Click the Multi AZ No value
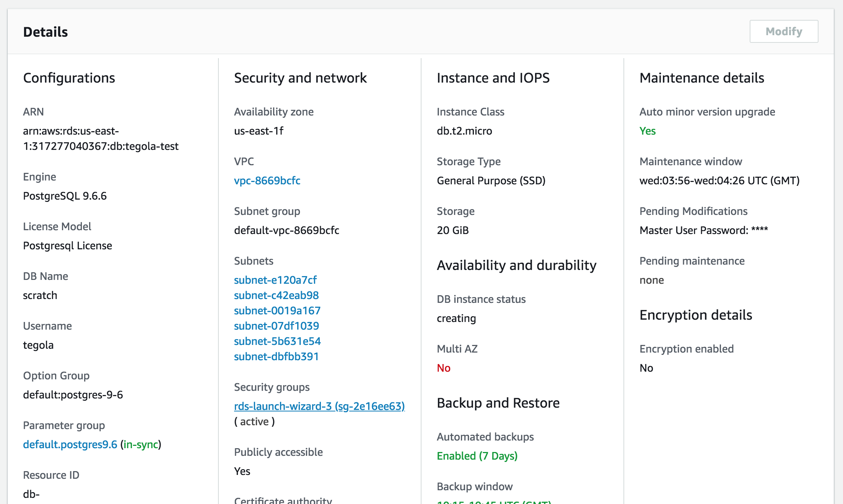This screenshot has height=504, width=843. click(x=443, y=368)
